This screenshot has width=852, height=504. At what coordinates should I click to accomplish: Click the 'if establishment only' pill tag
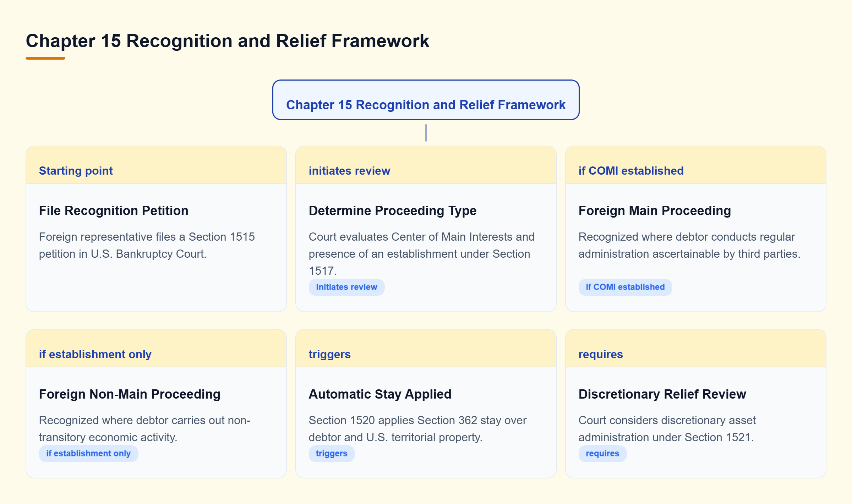88,453
